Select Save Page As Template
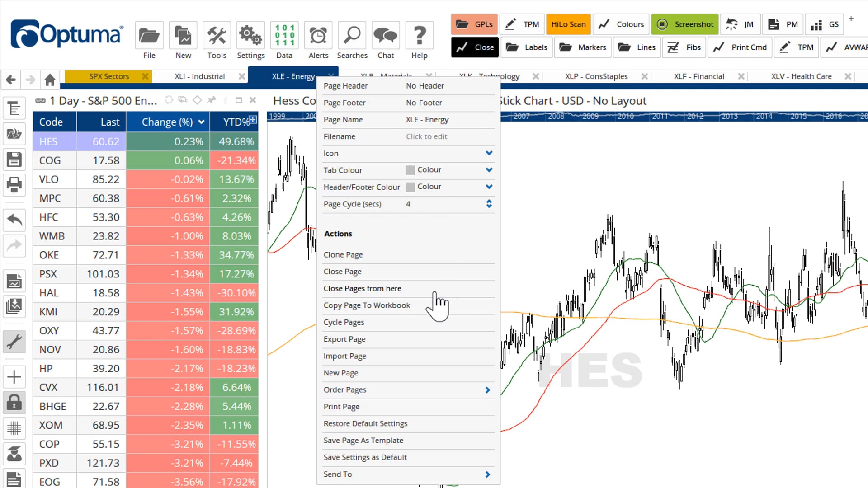The image size is (868, 488). click(x=409, y=441)
